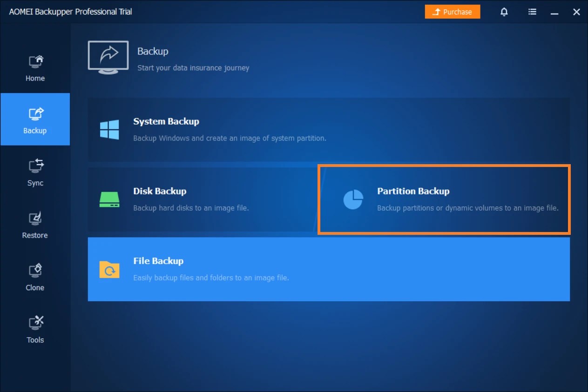Launch the highlighted Partition Backup option
Screen dimensions: 588x392
442,199
